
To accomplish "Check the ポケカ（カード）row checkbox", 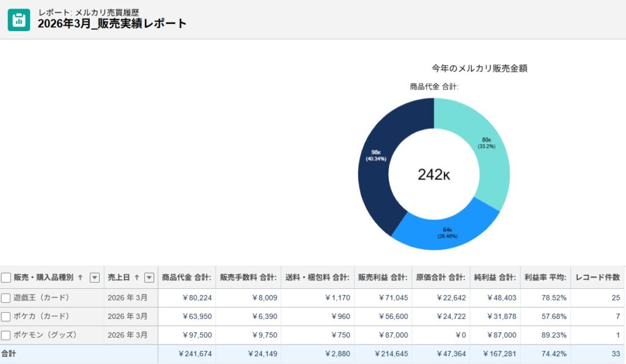I will (7, 316).
